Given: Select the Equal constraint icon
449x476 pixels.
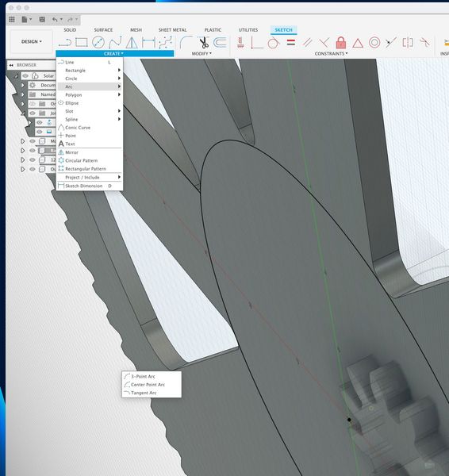Looking at the screenshot, I should point(291,43).
